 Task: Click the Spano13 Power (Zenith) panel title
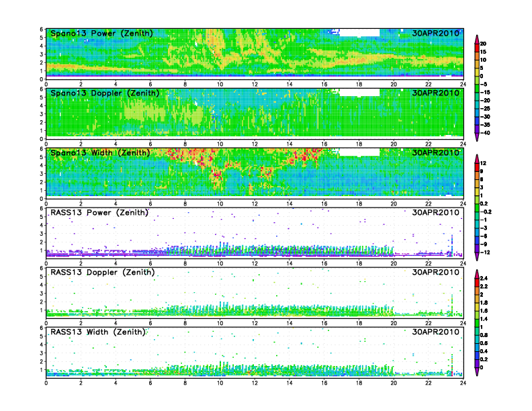click(101, 33)
